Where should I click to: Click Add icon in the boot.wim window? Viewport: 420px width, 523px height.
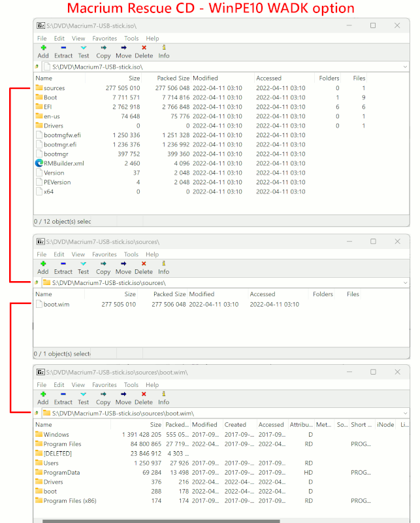point(42,394)
